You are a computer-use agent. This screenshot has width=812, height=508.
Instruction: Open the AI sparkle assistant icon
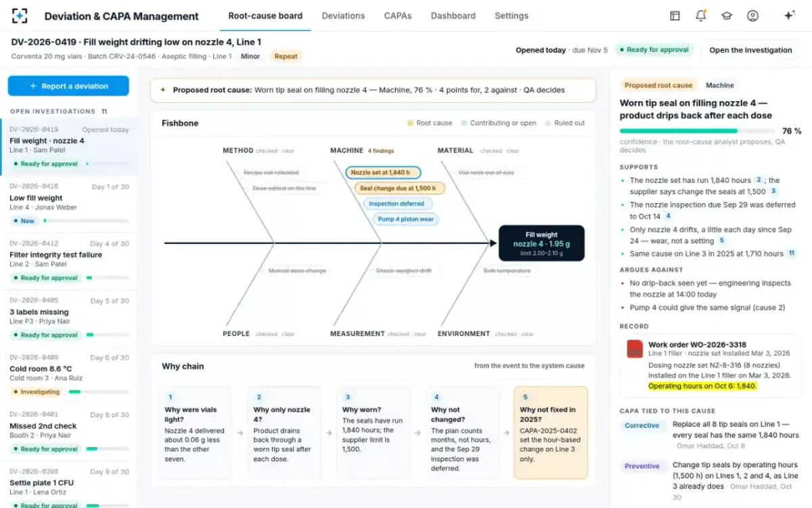pyautogui.click(x=789, y=16)
